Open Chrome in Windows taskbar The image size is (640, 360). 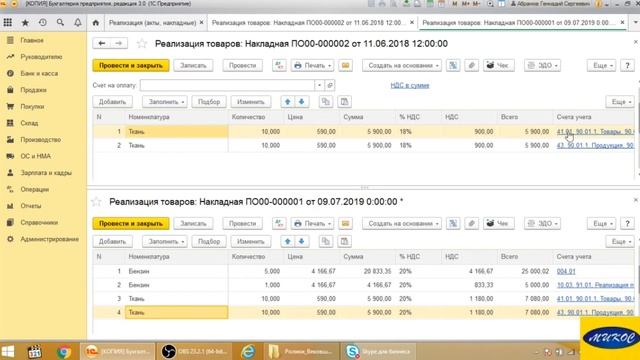tap(64, 351)
